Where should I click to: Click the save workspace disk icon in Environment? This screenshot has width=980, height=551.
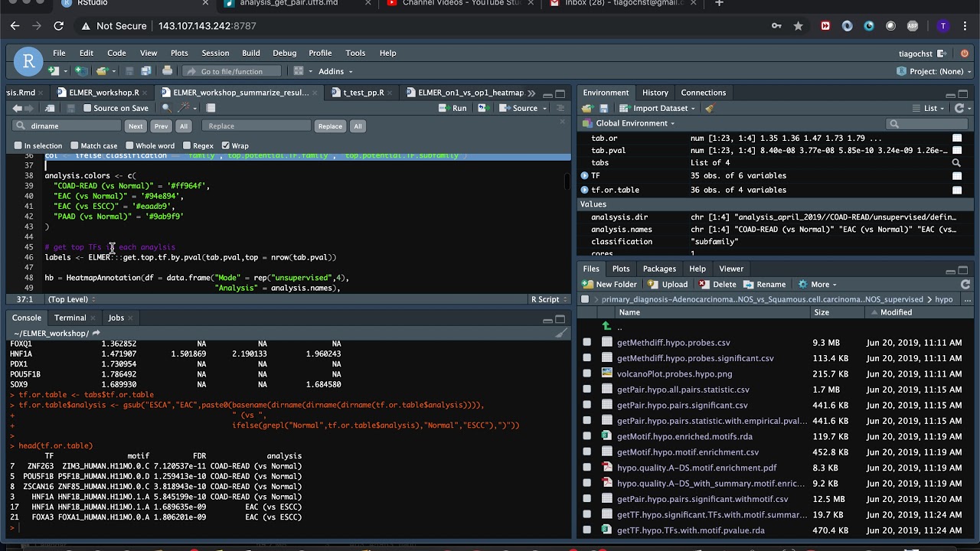(x=604, y=109)
